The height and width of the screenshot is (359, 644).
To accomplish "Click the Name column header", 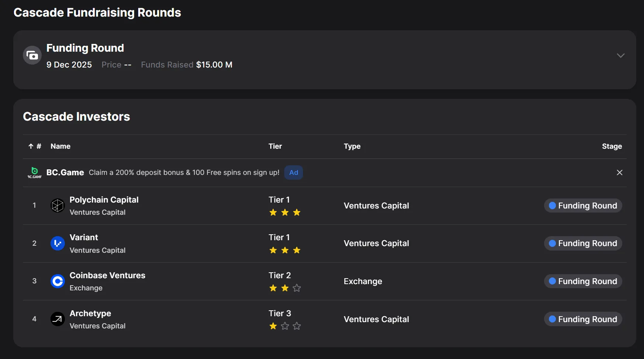I will coord(60,146).
